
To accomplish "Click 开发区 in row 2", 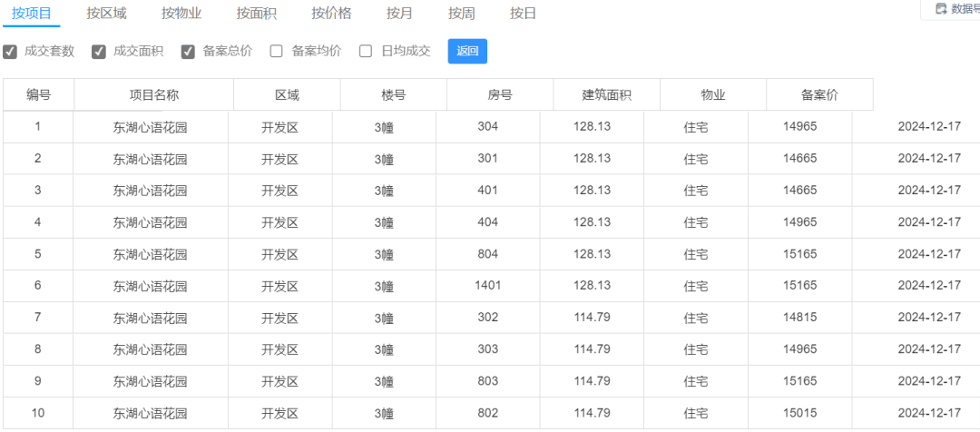I will (x=280, y=160).
